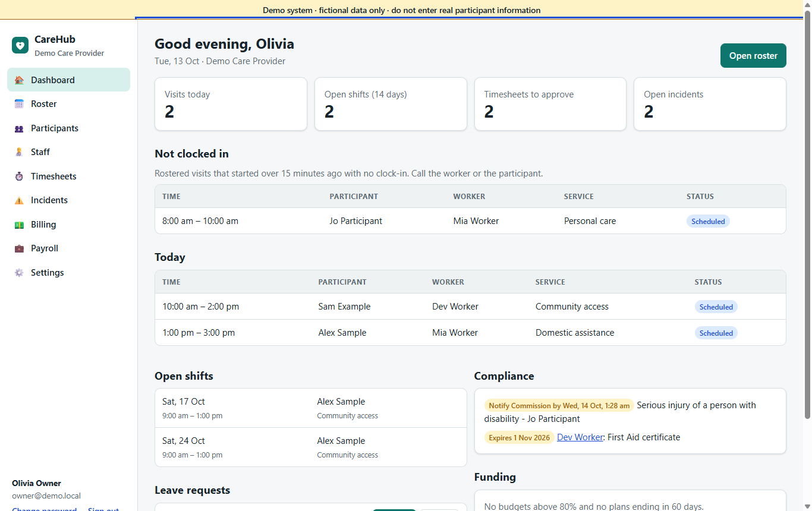This screenshot has height=511, width=812.
Task: Click the Participants people icon
Action: (x=19, y=128)
